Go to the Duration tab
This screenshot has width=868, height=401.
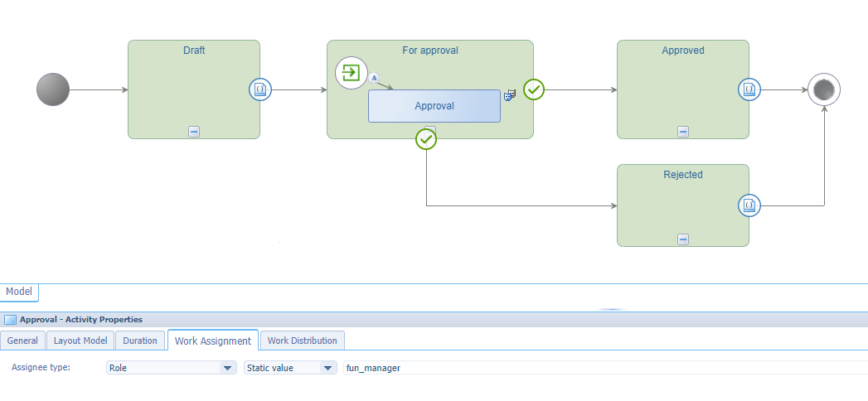tap(140, 341)
